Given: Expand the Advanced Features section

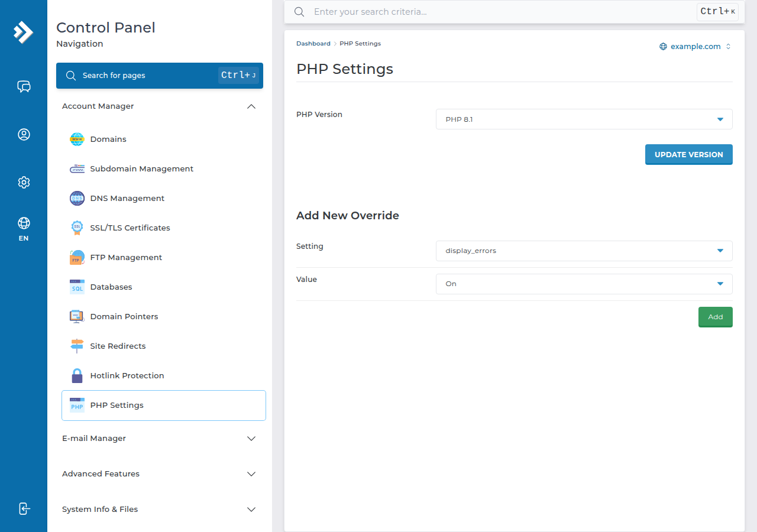Looking at the screenshot, I should 160,474.
